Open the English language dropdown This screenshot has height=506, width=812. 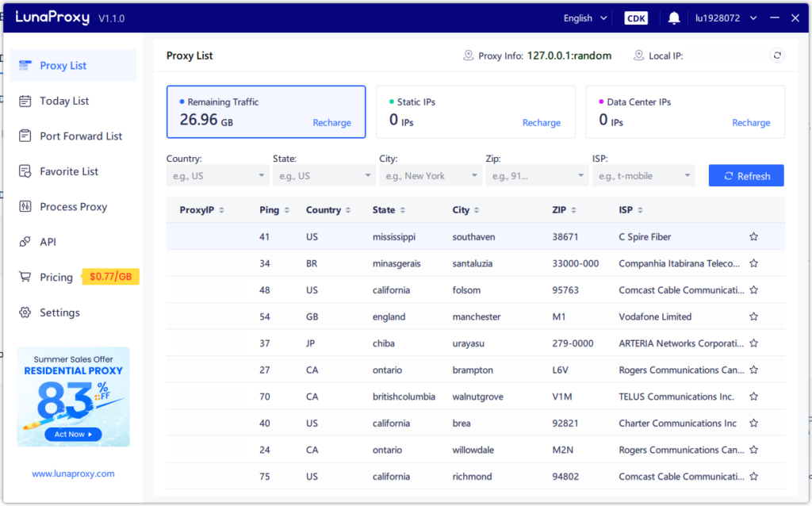point(584,17)
